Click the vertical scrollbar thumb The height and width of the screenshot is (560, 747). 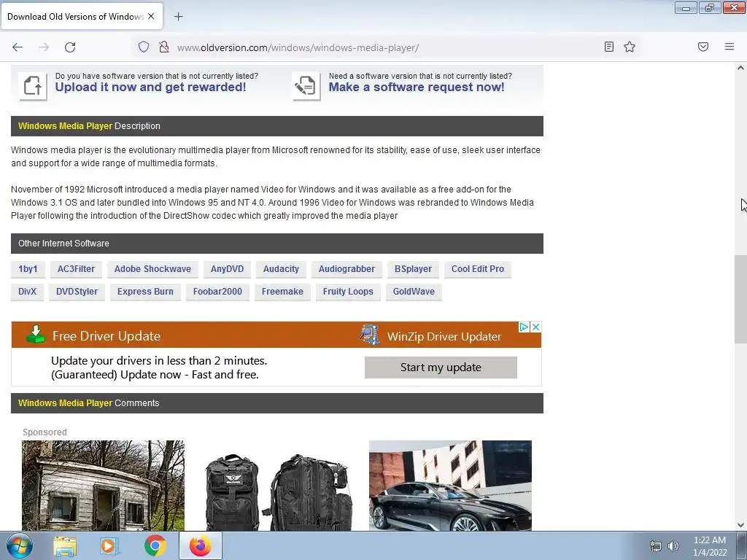click(740, 299)
